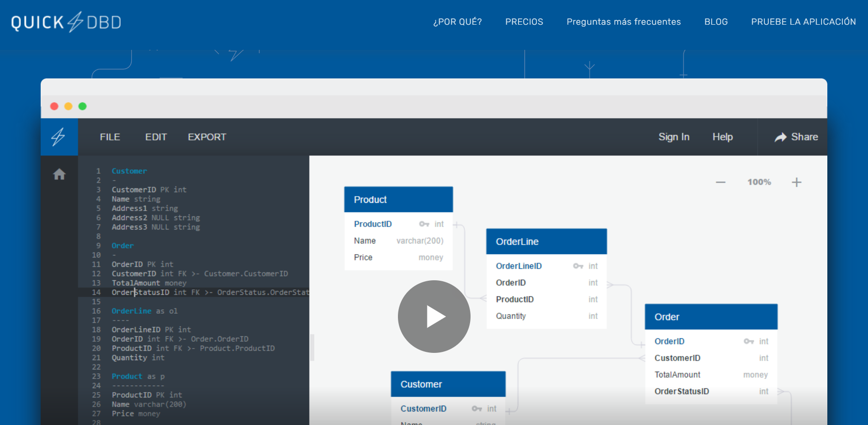Visit the BLOG link
Viewport: 868px width, 425px height.
pos(716,22)
